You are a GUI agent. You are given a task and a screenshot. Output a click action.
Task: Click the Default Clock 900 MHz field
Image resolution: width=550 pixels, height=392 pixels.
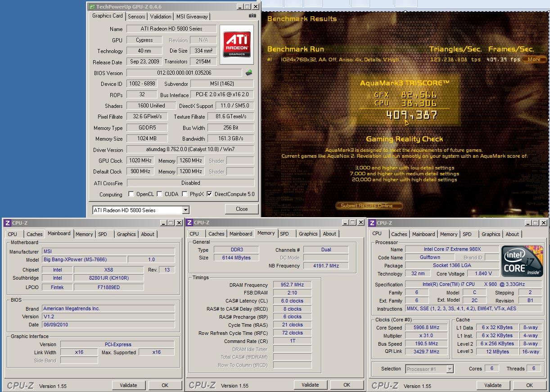[x=140, y=171]
